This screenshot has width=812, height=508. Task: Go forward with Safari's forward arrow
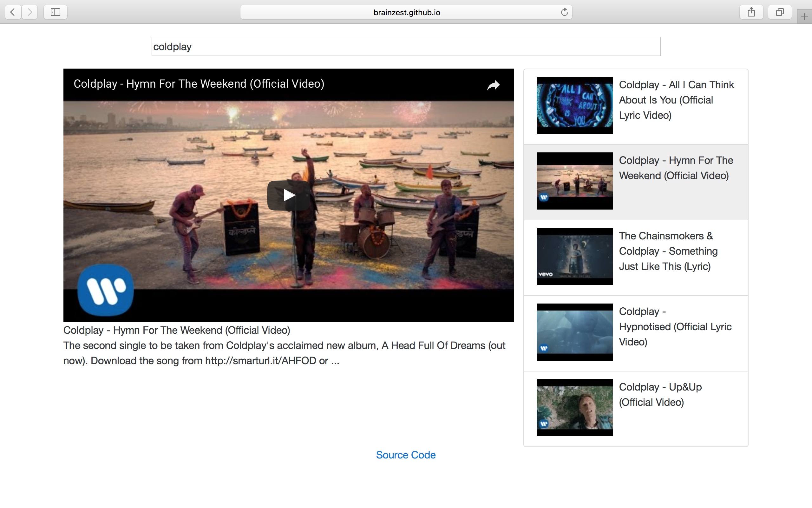[30, 12]
